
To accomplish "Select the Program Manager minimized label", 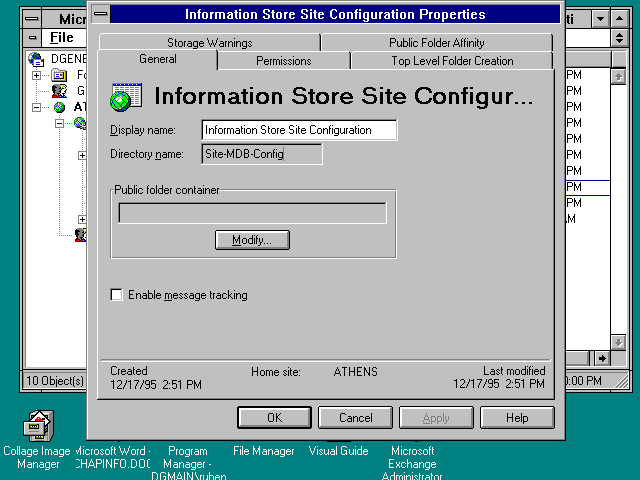I will (x=188, y=464).
